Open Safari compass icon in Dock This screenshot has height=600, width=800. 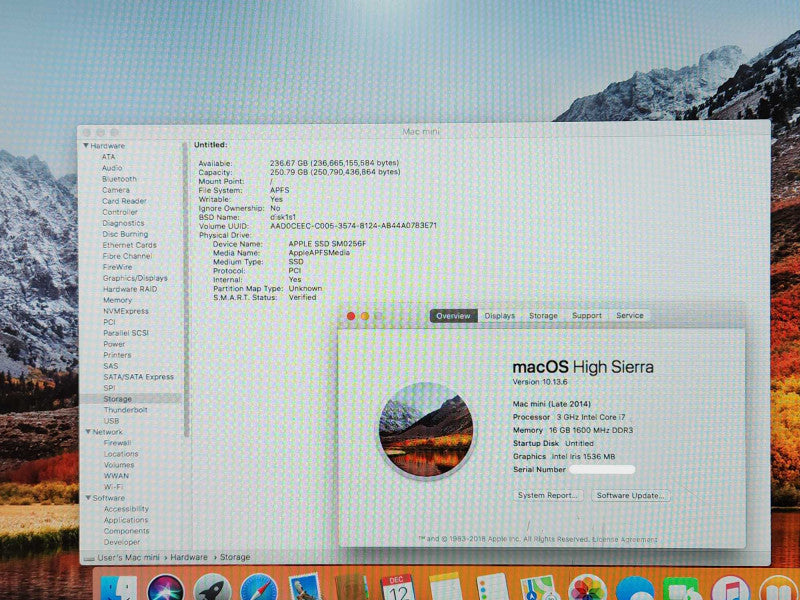tap(259, 588)
